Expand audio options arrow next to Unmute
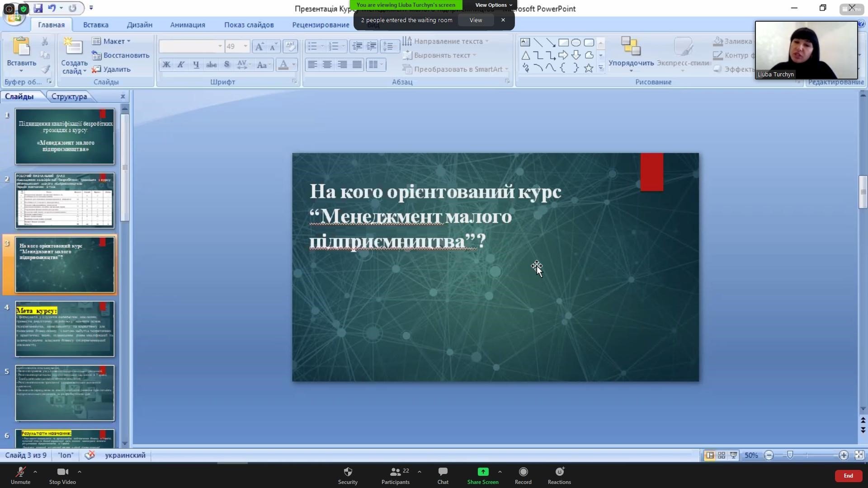 [x=35, y=472]
